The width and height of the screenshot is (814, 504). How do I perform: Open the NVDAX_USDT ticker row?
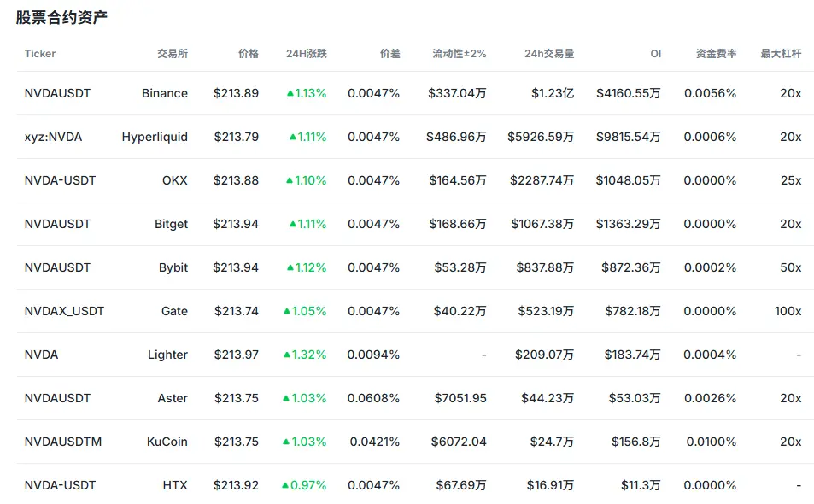point(64,312)
